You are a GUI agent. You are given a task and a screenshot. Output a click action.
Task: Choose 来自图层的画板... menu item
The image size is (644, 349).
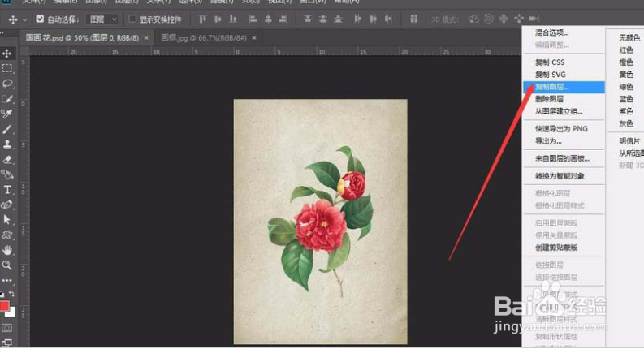[x=564, y=158]
